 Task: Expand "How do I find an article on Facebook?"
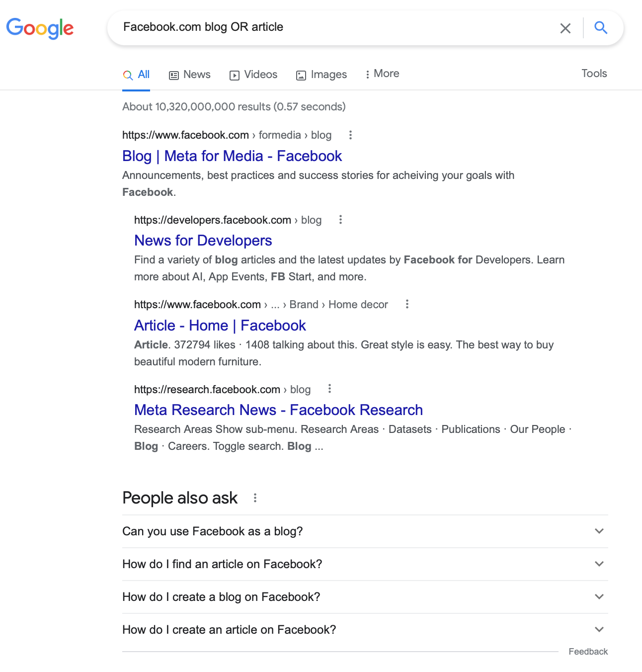coord(599,564)
